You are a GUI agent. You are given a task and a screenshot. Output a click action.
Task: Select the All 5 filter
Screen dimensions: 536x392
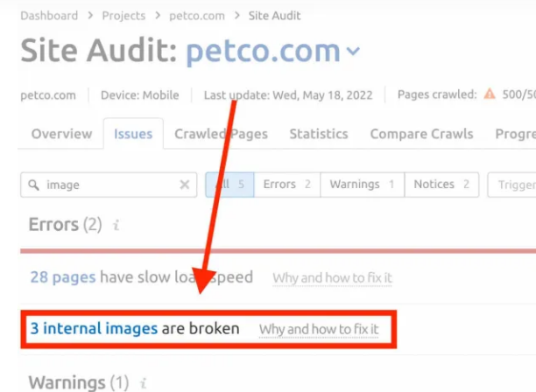(x=229, y=185)
